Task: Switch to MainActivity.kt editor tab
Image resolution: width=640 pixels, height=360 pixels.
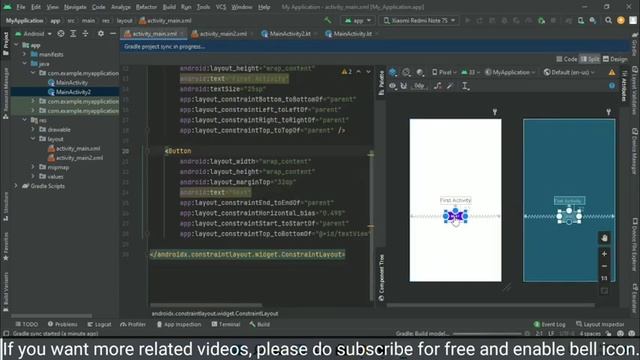Action: [x=349, y=34]
